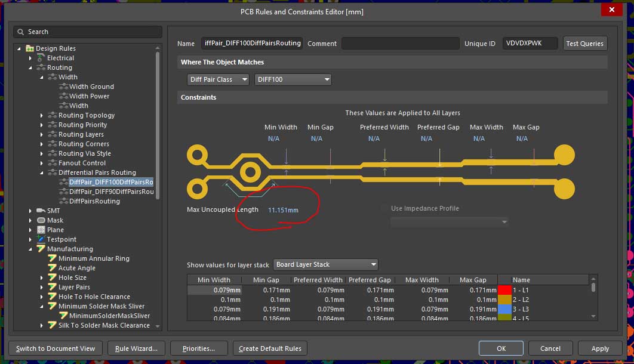Click the Electrical rule category icon
This screenshot has width=634, height=364.
(x=41, y=58)
